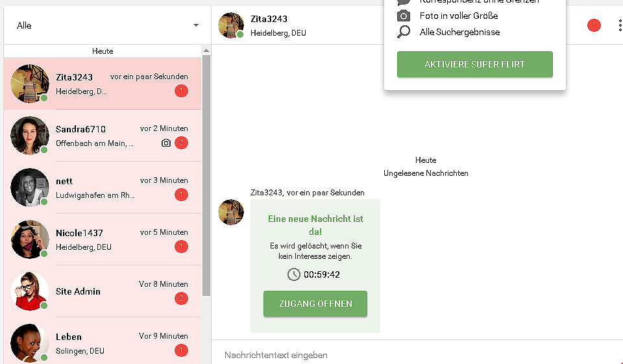Click the three-dot menu in chat header

(x=619, y=25)
